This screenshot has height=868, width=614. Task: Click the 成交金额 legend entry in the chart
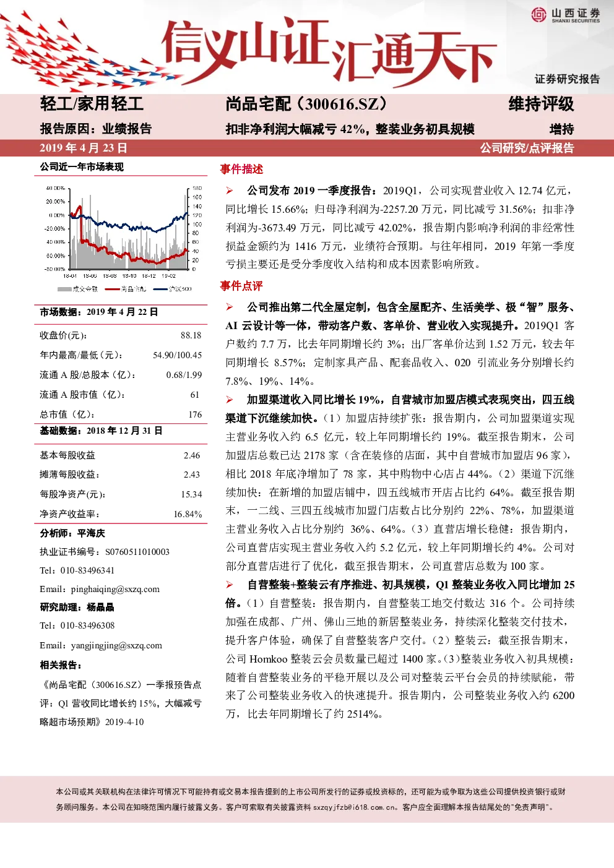tap(77, 289)
